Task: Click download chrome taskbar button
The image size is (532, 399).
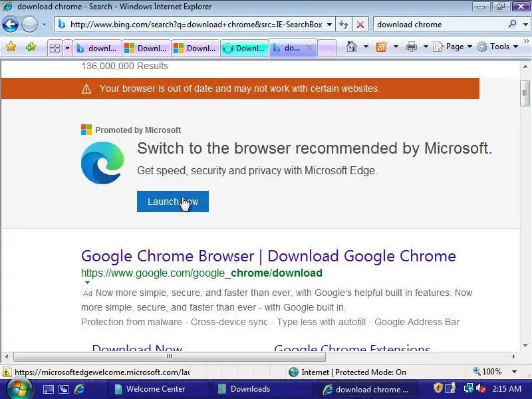Action: pyautogui.click(x=366, y=389)
